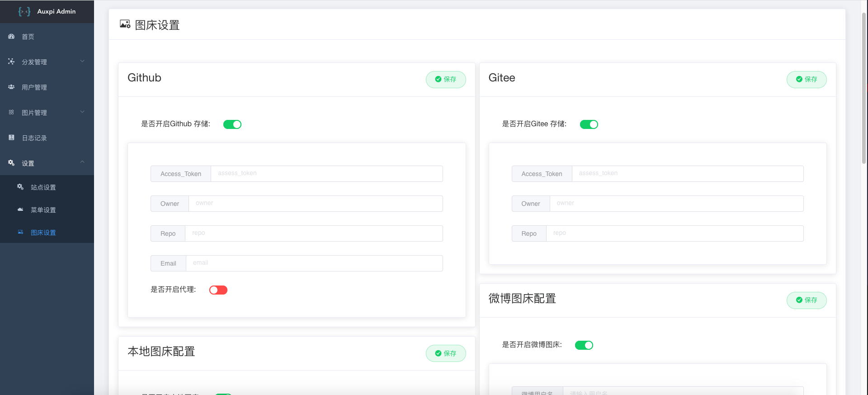Click the image icon beside sidebar 图床设置

click(x=20, y=232)
